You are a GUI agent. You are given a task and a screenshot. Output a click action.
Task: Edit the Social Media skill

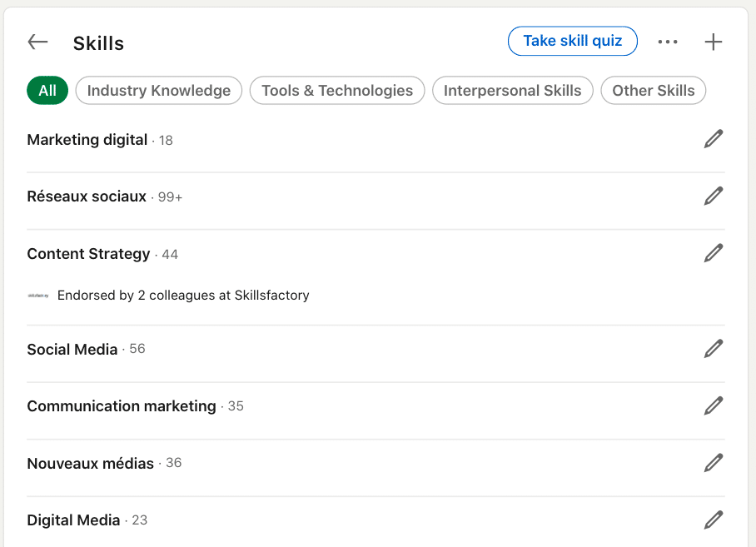click(714, 349)
